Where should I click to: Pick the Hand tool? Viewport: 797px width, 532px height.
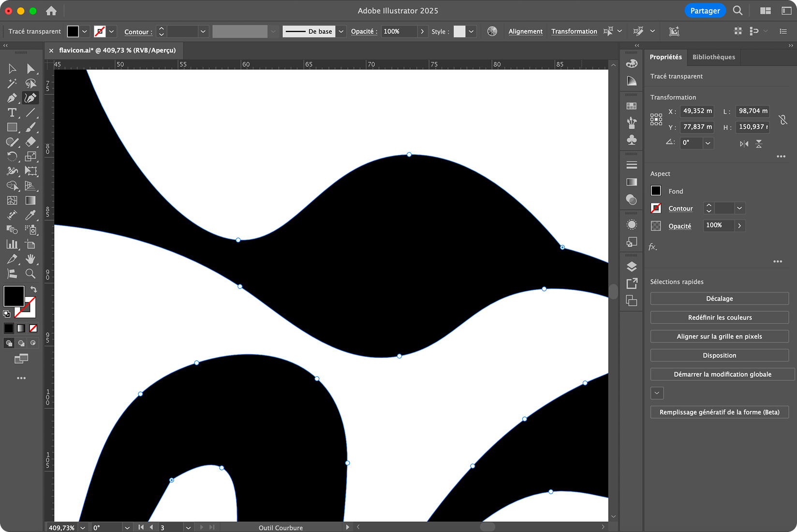point(30,259)
